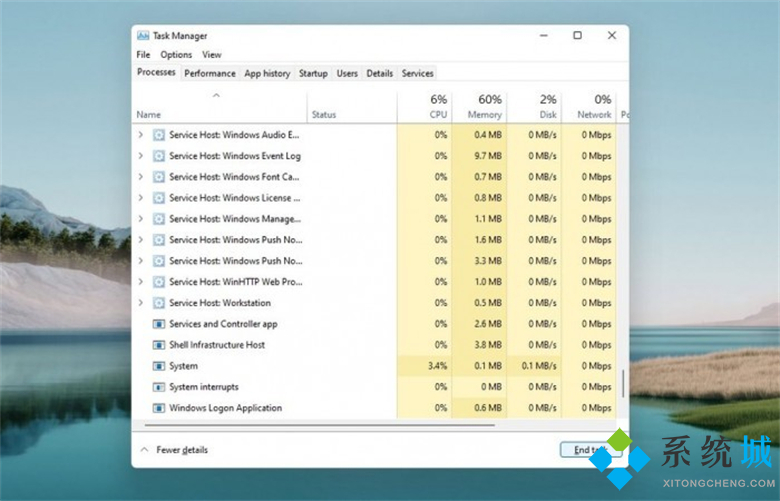Sort by Memory column header
Image resolution: width=780 pixels, height=501 pixels.
[480, 107]
